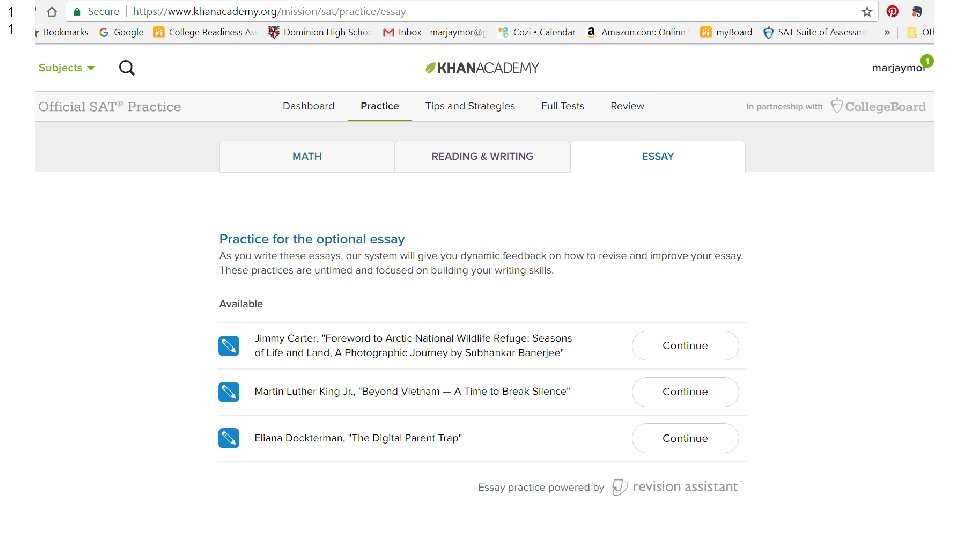Click the Khan Academy logo

pyautogui.click(x=482, y=67)
